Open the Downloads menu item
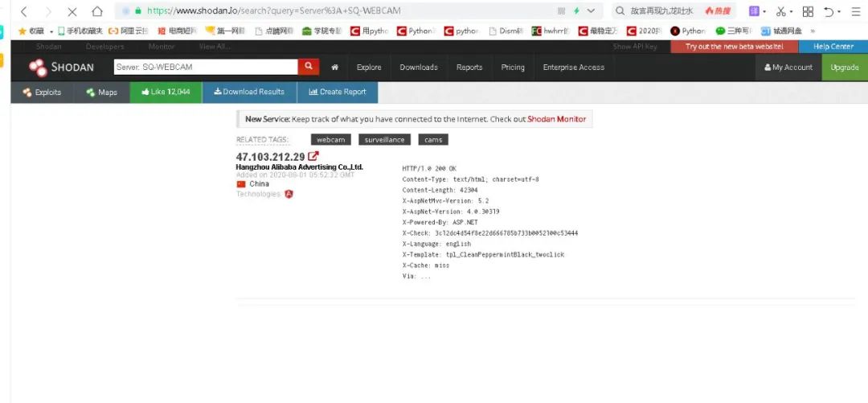This screenshot has width=868, height=403. coord(419,67)
